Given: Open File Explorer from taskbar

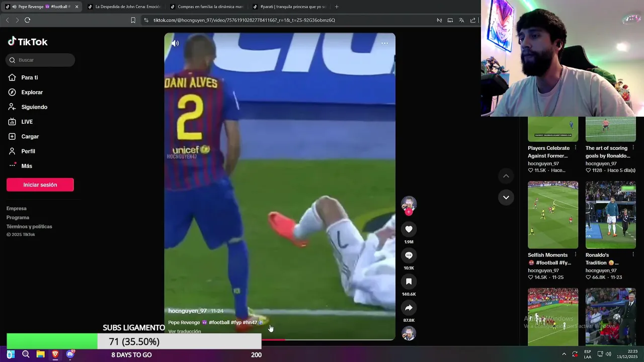Looking at the screenshot, I should point(40,354).
